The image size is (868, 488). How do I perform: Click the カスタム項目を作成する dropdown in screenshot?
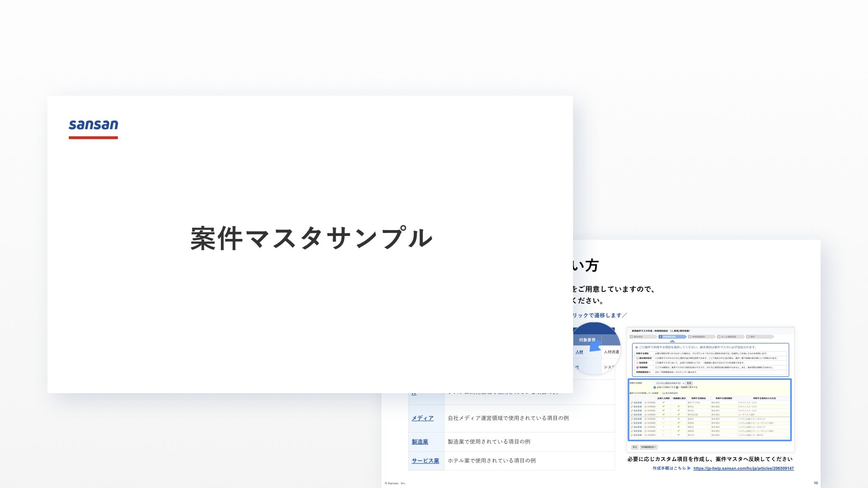(x=669, y=383)
